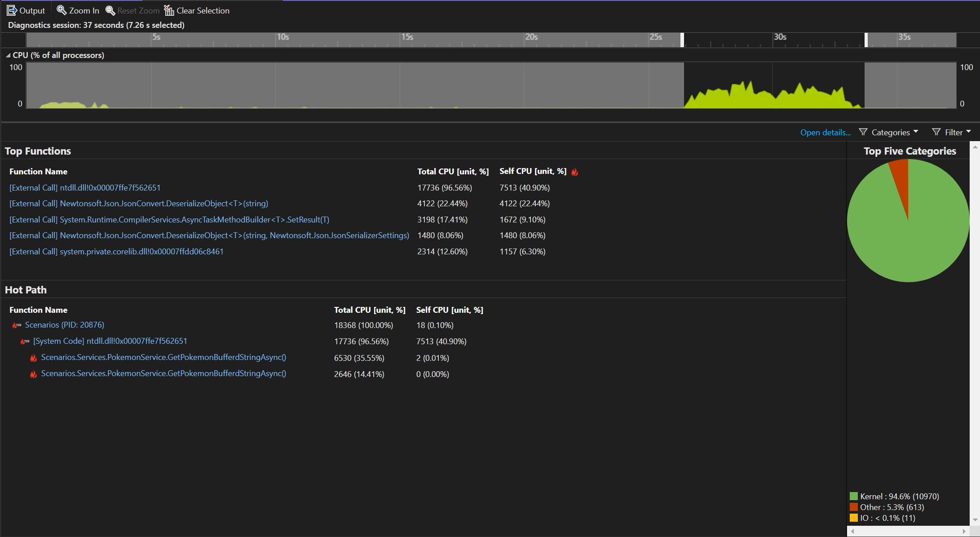Click the Clear Selection icon
Viewport: 980px width, 537px height.
tap(169, 10)
